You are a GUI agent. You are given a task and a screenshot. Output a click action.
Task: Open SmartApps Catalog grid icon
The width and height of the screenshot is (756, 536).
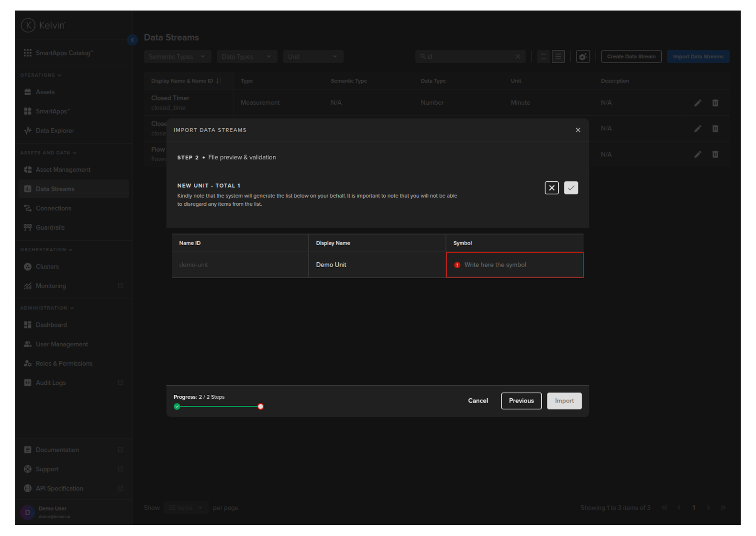pos(28,53)
